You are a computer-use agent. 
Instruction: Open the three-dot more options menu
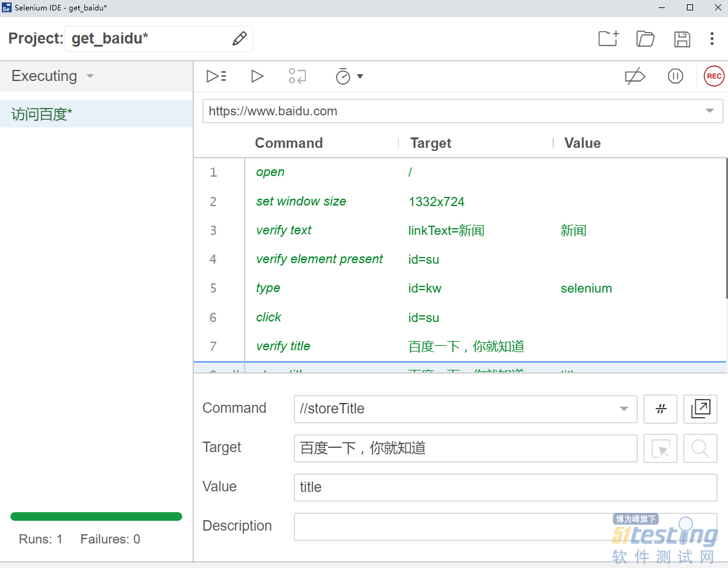(712, 39)
